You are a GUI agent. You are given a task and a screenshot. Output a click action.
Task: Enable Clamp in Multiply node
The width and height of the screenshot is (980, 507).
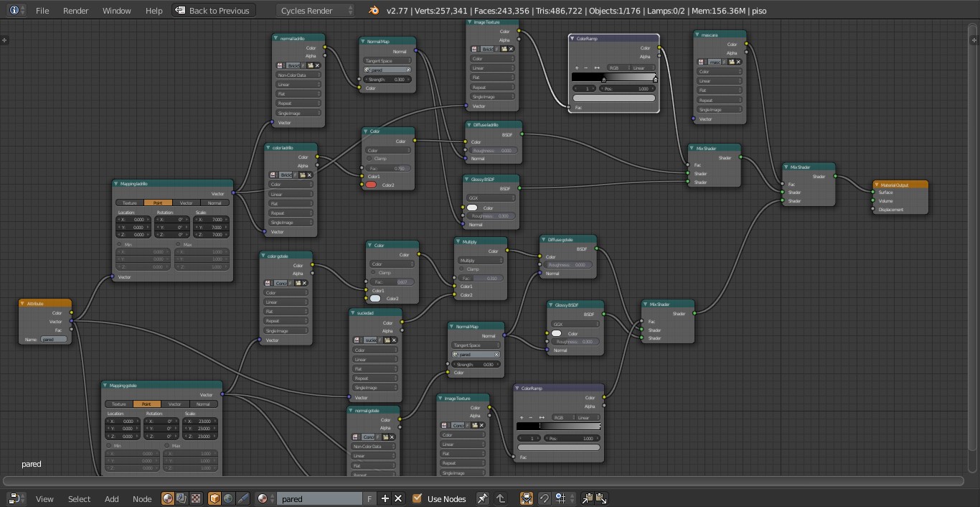tap(461, 269)
